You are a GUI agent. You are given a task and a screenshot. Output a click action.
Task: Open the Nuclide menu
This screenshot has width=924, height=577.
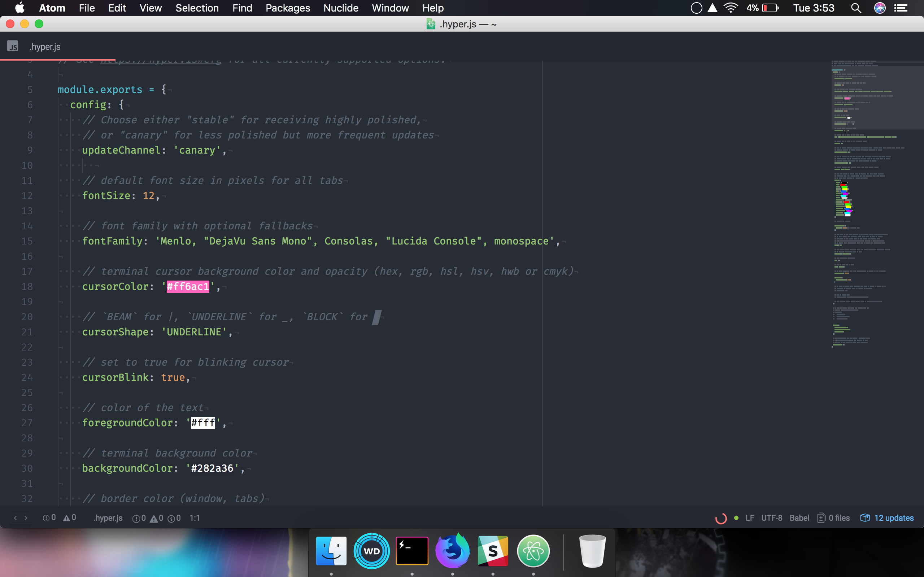click(x=341, y=8)
